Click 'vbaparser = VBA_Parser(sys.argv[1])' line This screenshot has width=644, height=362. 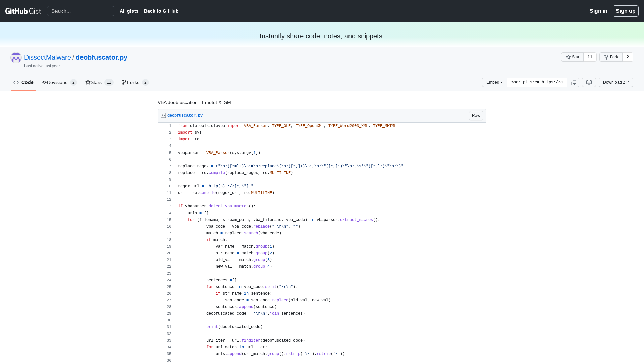coord(219,153)
